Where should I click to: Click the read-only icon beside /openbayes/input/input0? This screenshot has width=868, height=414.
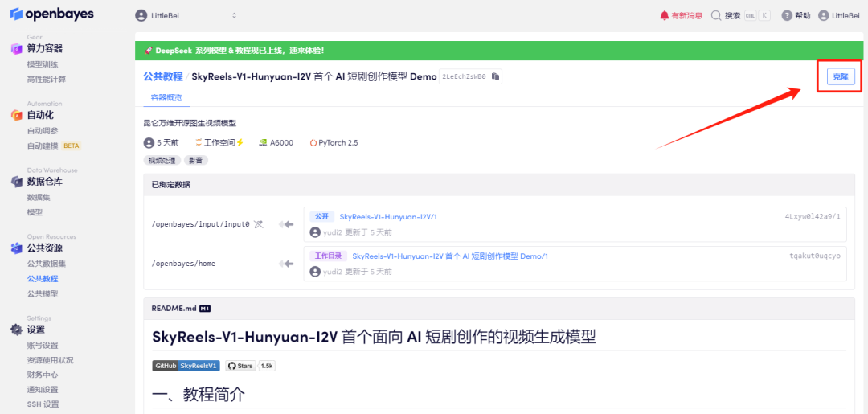[x=259, y=224]
